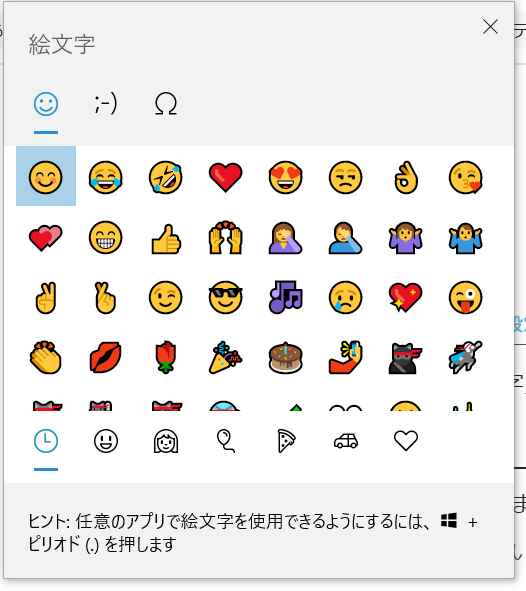Open smiley faces and animals category
The width and height of the screenshot is (526, 591).
pyautogui.click(x=106, y=441)
